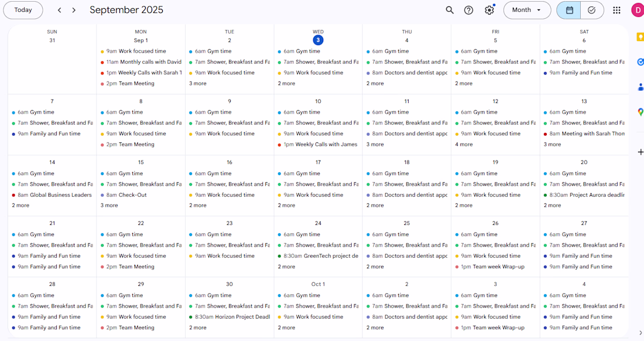Get add-ons plus icon

[640, 152]
